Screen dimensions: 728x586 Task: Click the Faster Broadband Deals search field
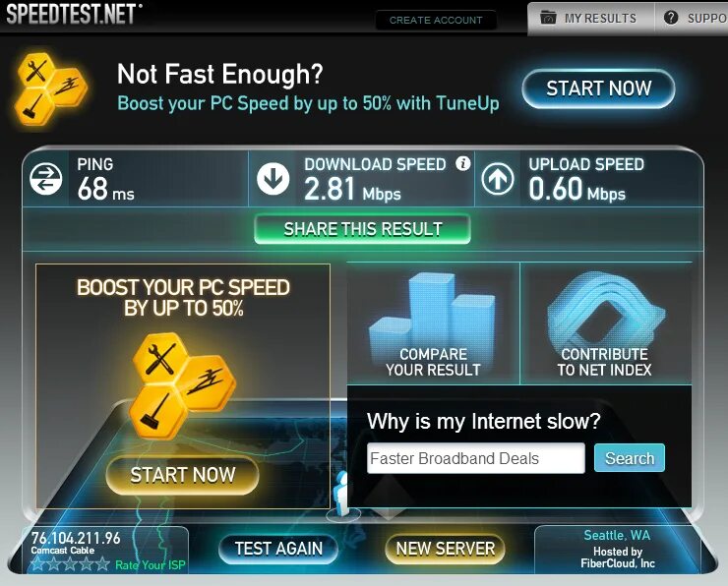coord(476,458)
